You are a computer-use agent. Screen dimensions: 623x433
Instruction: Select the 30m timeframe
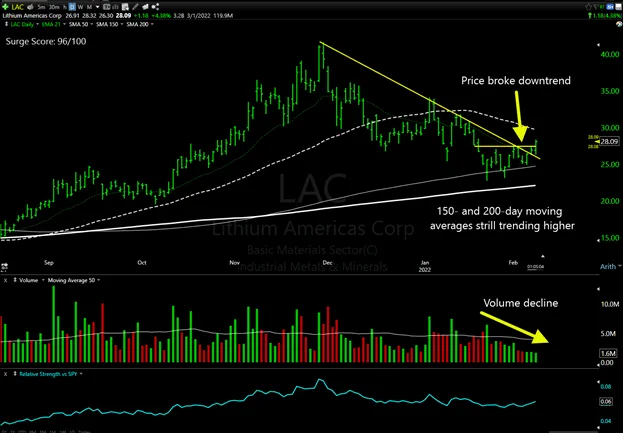point(54,7)
